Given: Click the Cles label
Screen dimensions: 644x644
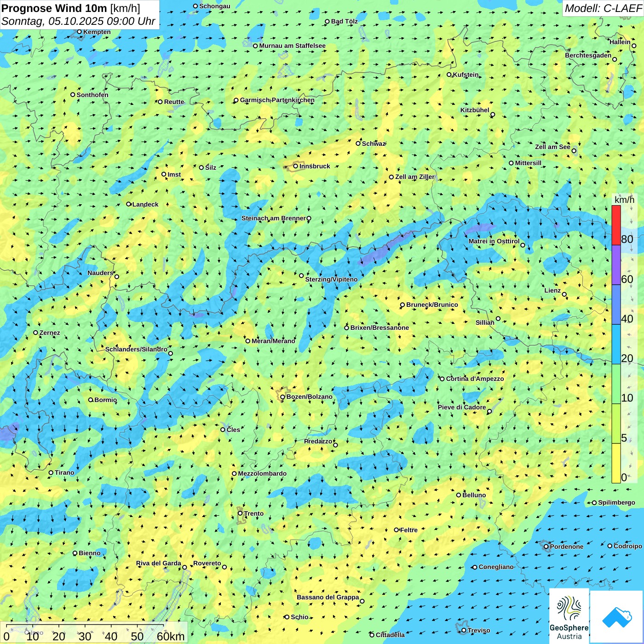Looking at the screenshot, I should pyautogui.click(x=233, y=430).
